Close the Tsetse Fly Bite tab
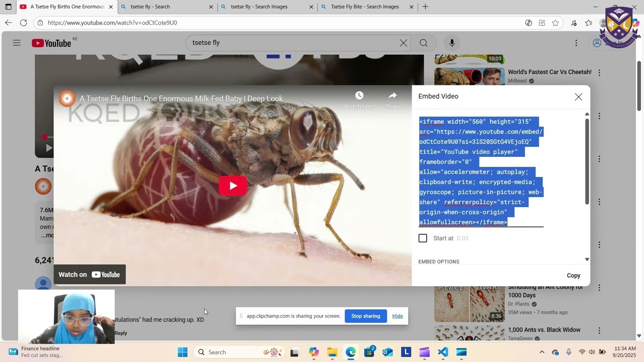This screenshot has width=644, height=362. click(x=411, y=7)
